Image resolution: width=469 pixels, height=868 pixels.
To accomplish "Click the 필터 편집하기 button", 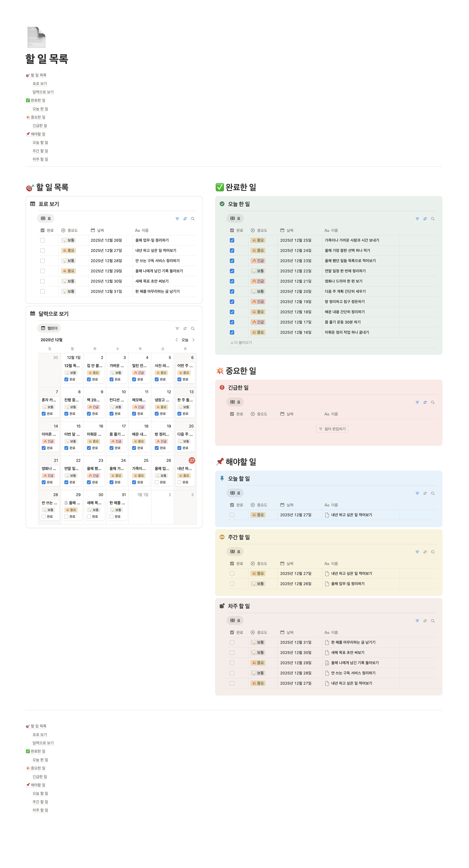I will [x=332, y=429].
